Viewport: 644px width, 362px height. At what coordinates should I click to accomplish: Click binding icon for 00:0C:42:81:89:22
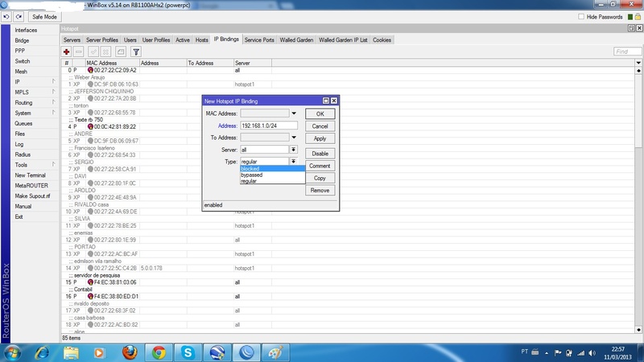coord(90,127)
